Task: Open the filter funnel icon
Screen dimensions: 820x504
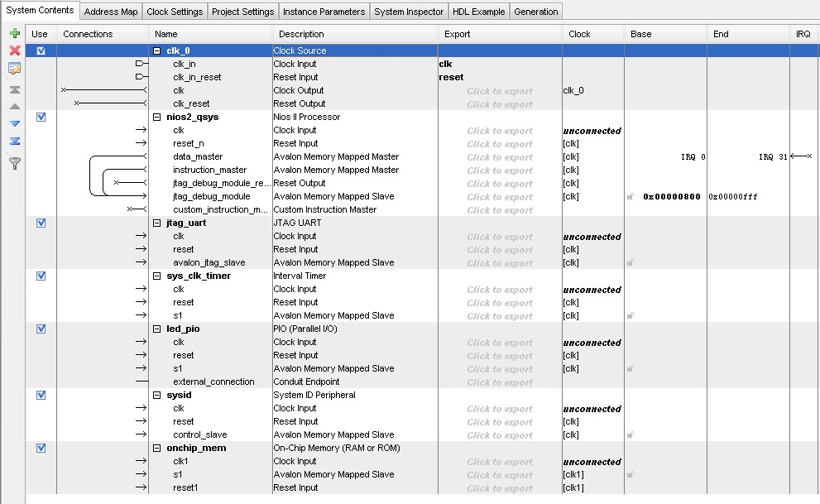Action: (15, 164)
